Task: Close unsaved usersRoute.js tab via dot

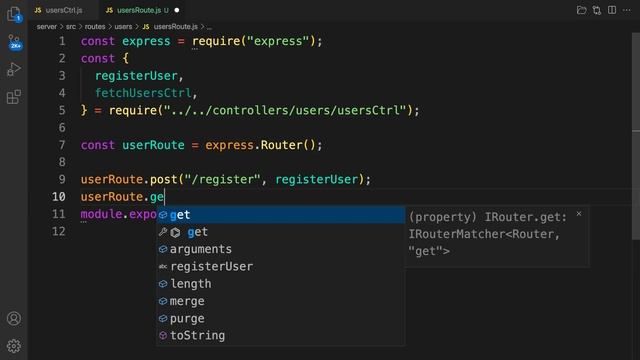Action: coord(177,10)
